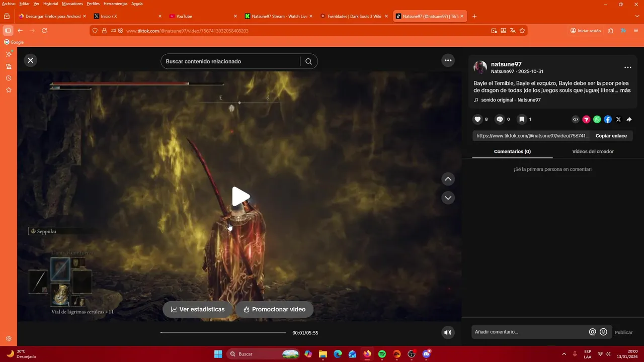Open more share options arrow

[629, 119]
